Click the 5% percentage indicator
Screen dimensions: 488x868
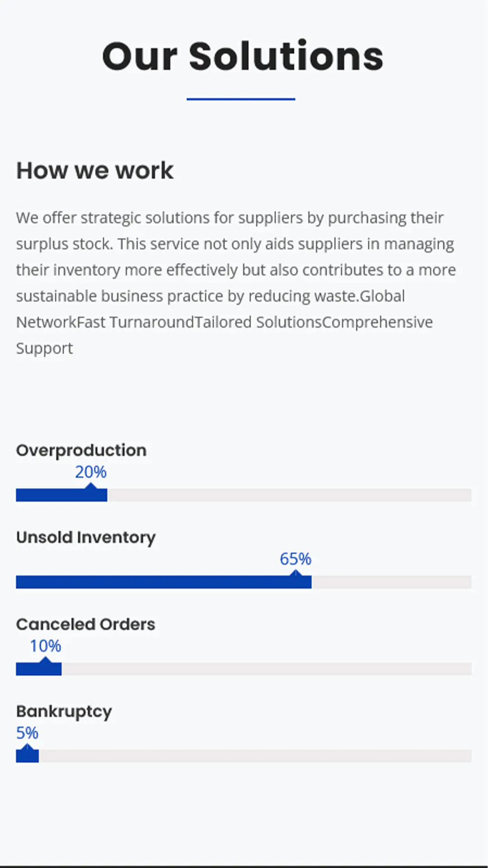(27, 733)
